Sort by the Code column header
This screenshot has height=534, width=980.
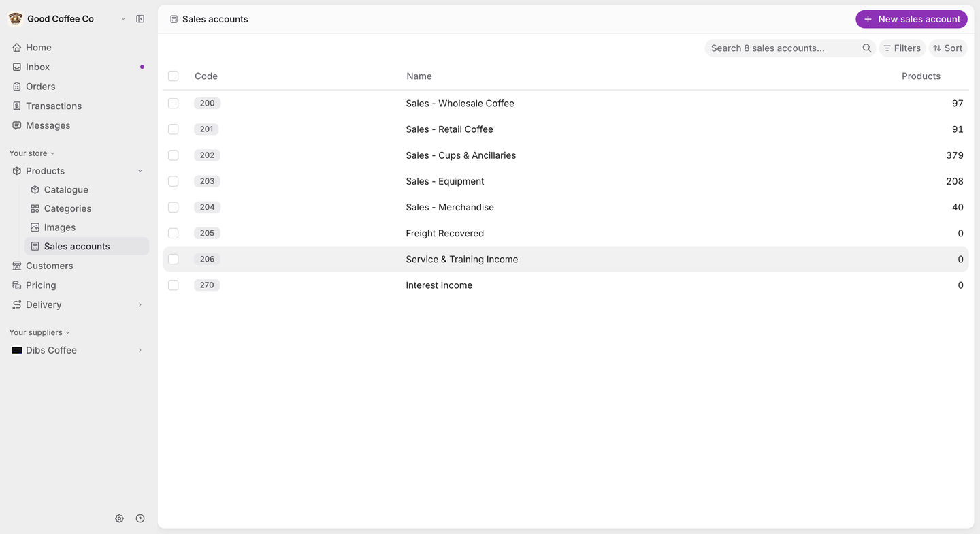tap(206, 76)
